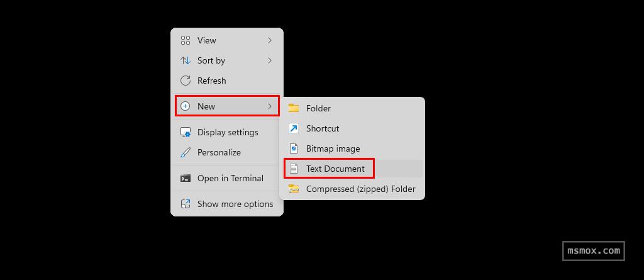
Task: Click the Show more options icon
Action: click(x=186, y=204)
